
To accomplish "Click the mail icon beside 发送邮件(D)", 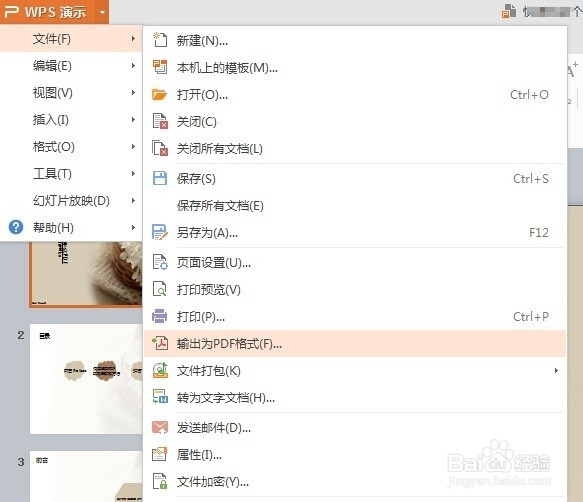I will [160, 428].
